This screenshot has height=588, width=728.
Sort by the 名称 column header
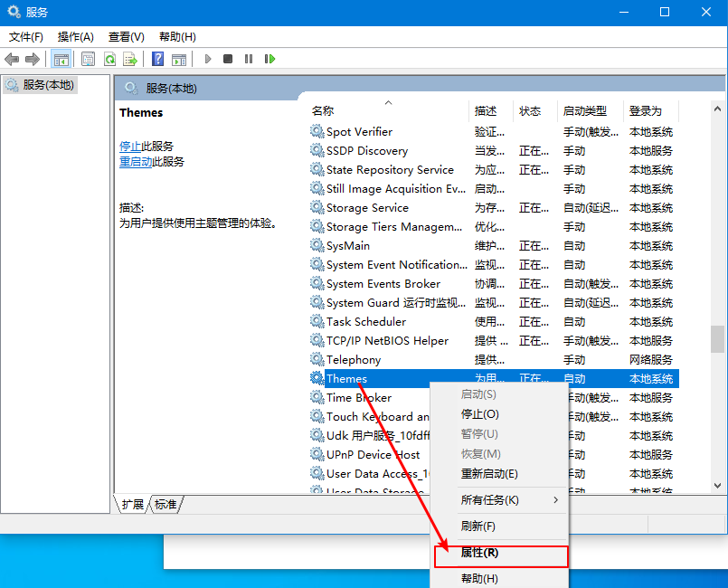(x=388, y=110)
